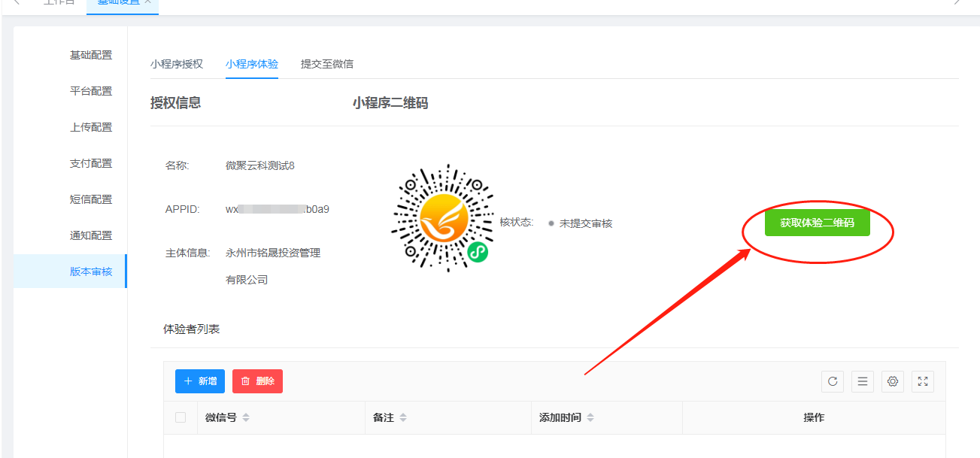Click the 添加时间 column header text
This screenshot has width=980, height=458.
[x=560, y=417]
